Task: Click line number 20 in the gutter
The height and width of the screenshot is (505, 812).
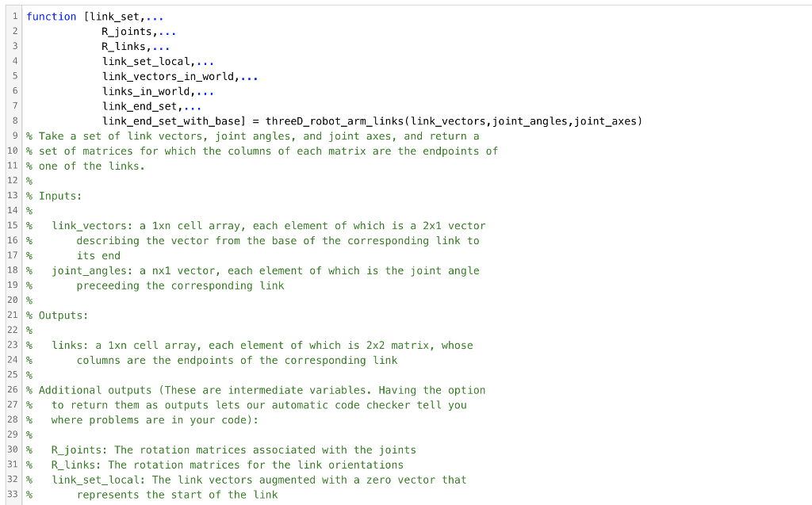Action: pos(13,300)
